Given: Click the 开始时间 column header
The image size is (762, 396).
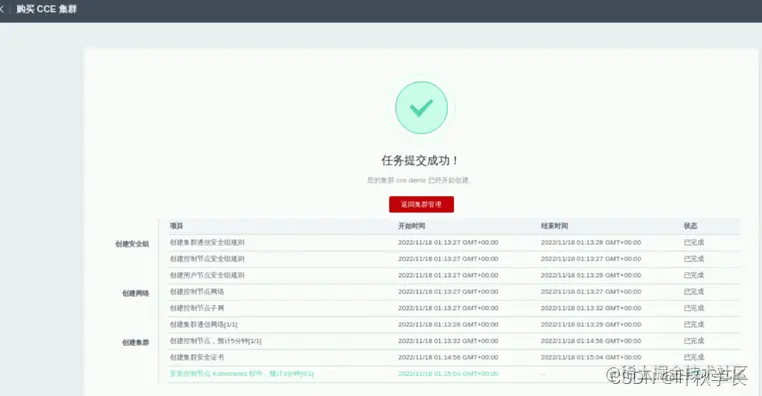Looking at the screenshot, I should pyautogui.click(x=412, y=226).
